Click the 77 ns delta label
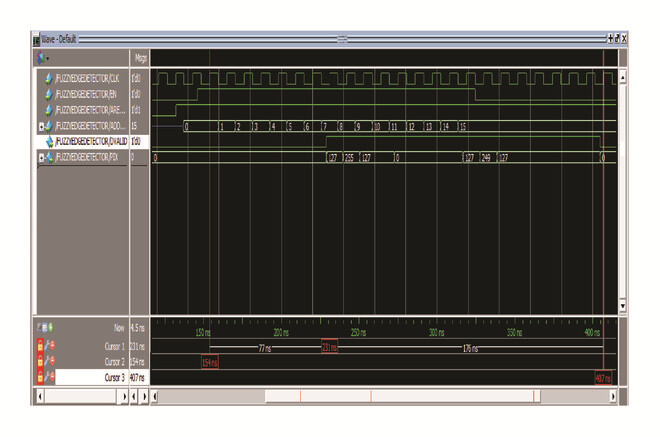660x437 pixels. click(265, 349)
